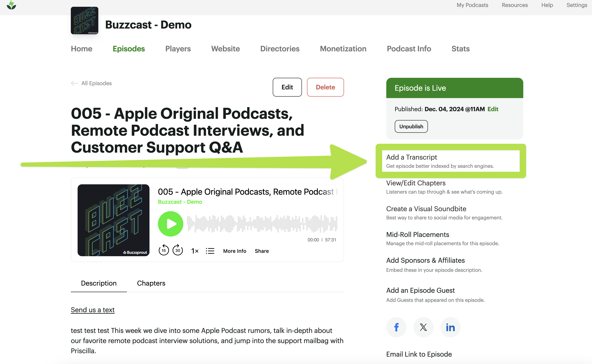This screenshot has width=592, height=364.
Task: Expand More Info in the player
Action: point(234,251)
